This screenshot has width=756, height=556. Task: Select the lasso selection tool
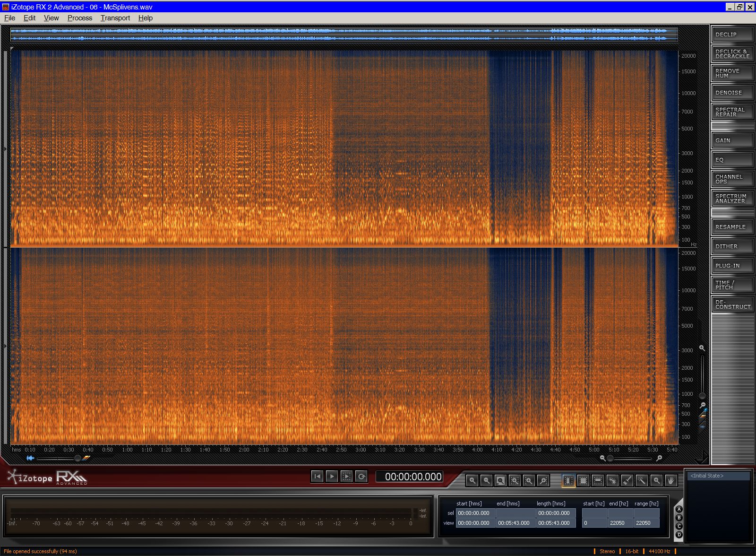612,480
